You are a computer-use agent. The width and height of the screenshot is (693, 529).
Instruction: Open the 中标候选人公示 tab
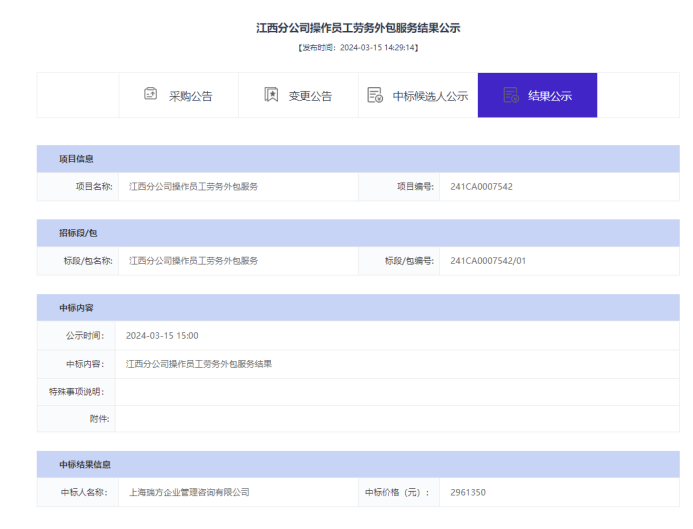pos(418,95)
